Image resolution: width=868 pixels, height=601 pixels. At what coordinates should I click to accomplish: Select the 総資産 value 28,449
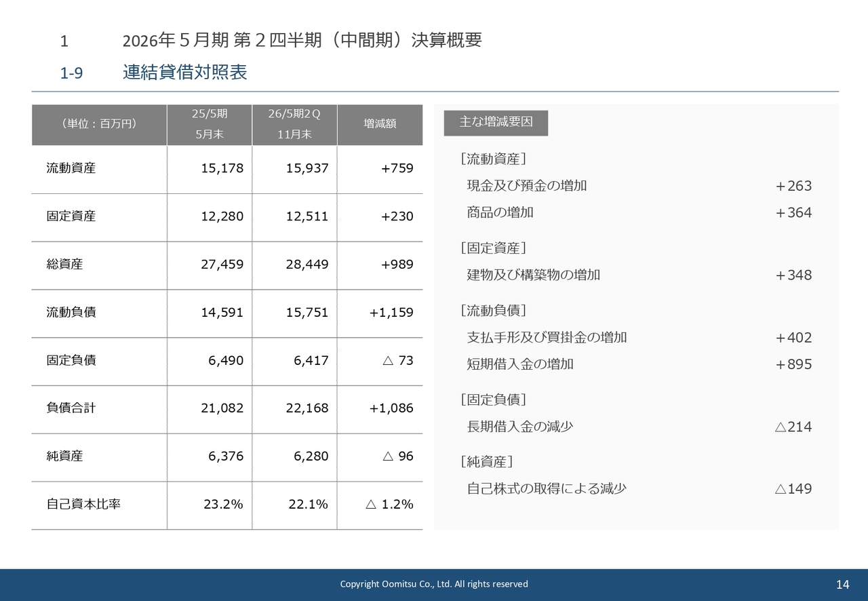point(307,265)
